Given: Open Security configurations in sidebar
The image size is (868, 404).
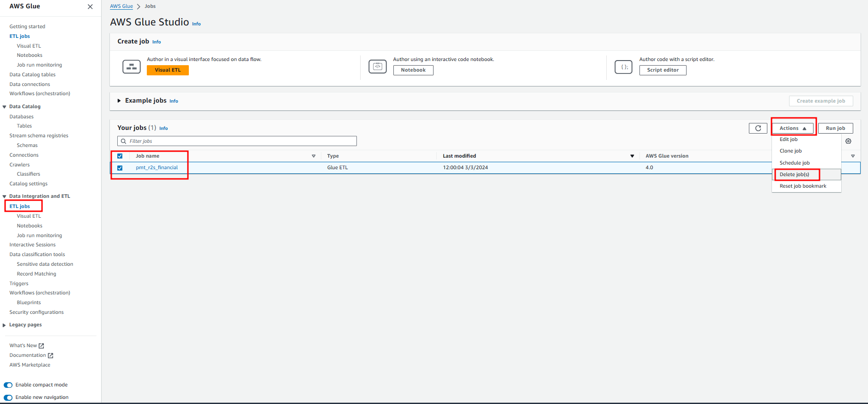Looking at the screenshot, I should tap(36, 312).
